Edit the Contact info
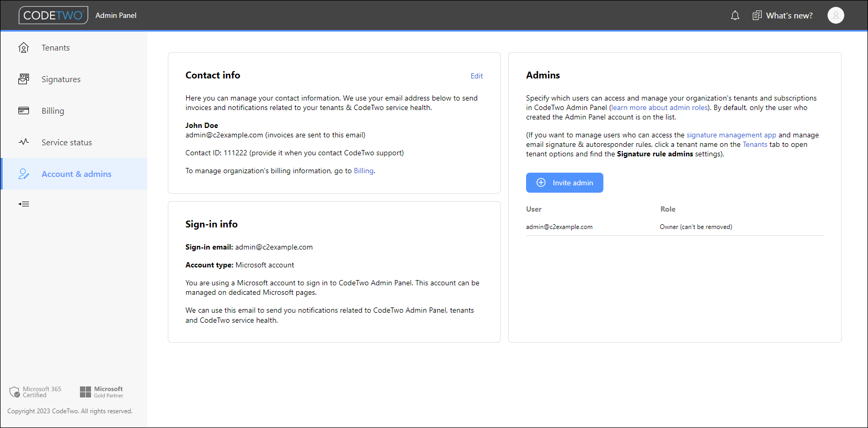868x428 pixels. click(x=477, y=76)
